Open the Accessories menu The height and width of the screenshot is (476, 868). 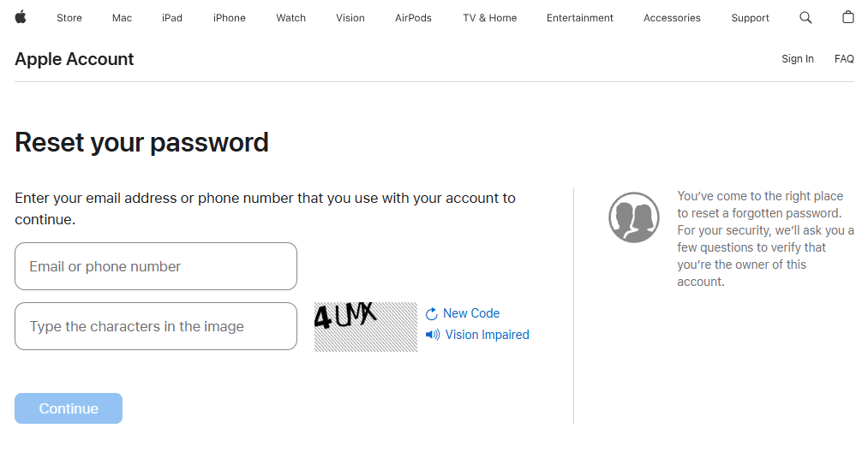click(x=672, y=18)
